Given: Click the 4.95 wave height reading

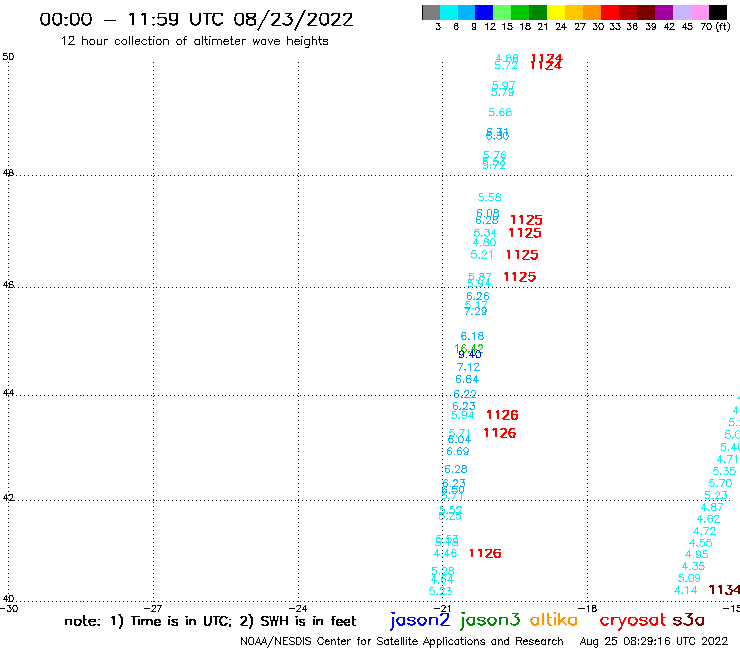Looking at the screenshot, I should 697,554.
